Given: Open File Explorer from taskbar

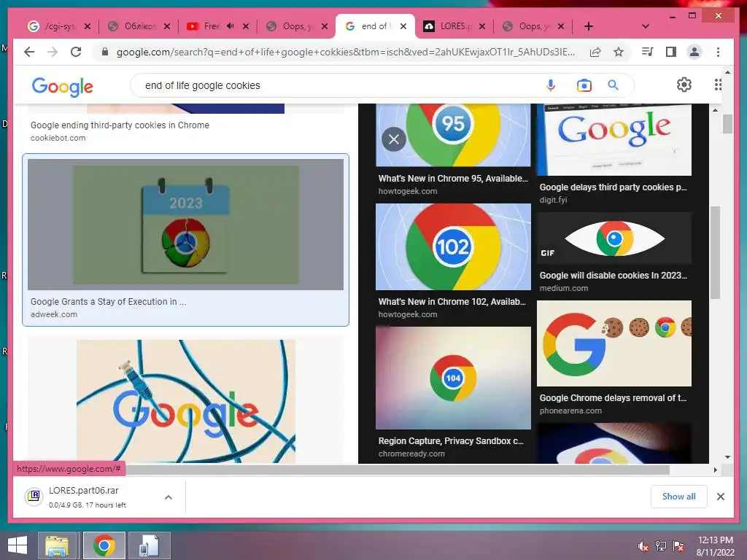Looking at the screenshot, I should [x=57, y=545].
